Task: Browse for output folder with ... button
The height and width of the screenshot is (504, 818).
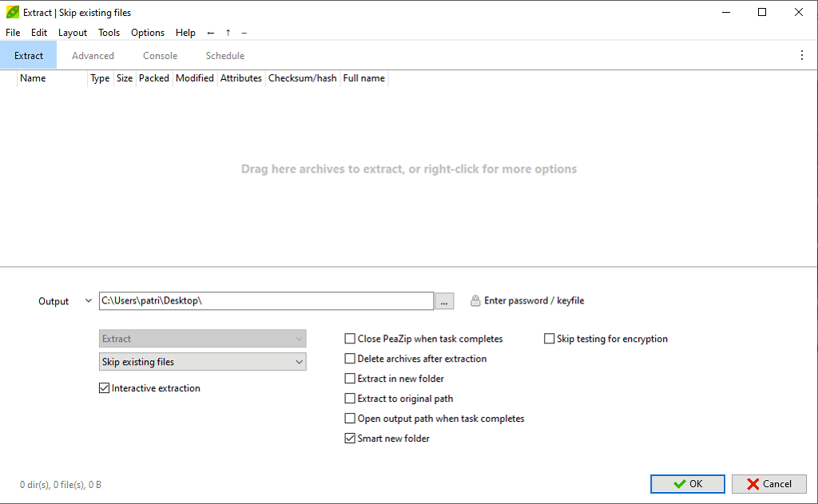Action: (x=444, y=301)
